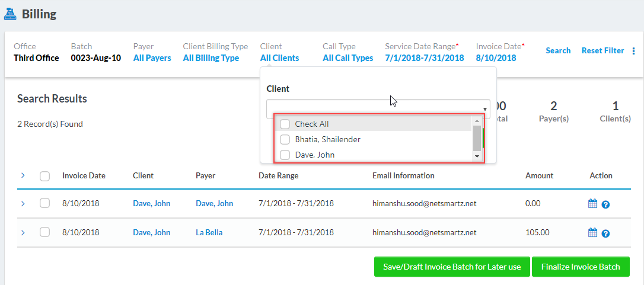Click the Search link
The image size is (644, 285).
[557, 51]
